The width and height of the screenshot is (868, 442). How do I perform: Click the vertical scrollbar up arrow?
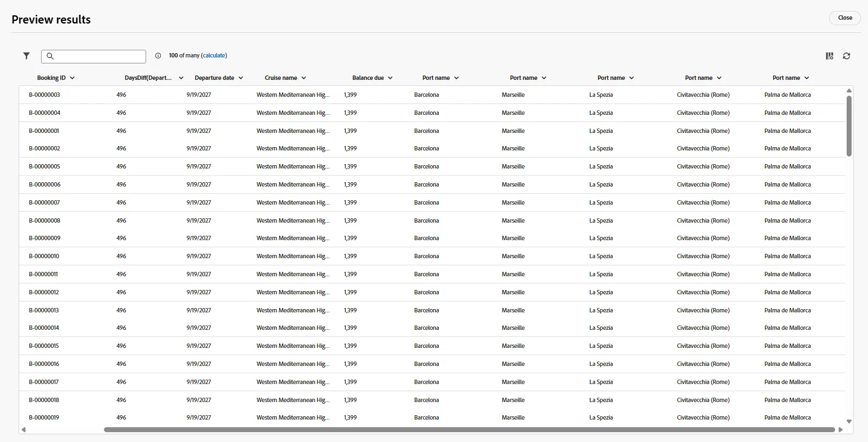849,91
